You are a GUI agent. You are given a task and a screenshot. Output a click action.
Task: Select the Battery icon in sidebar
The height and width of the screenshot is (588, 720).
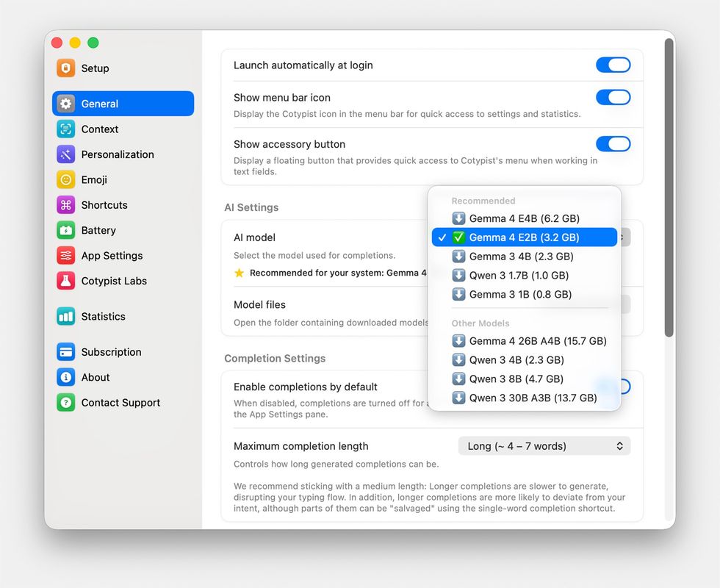click(65, 230)
